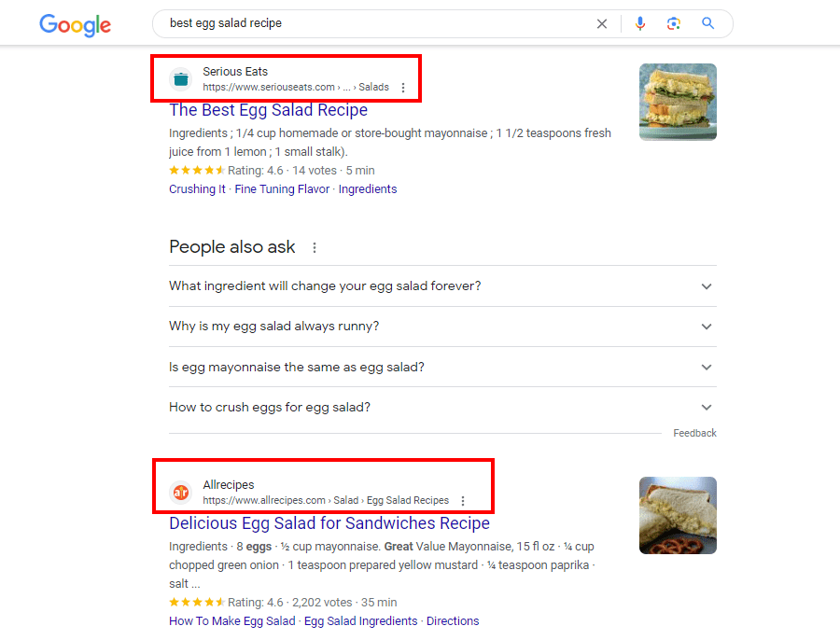The height and width of the screenshot is (640, 840).
Task: Jump to "Fine Tuning Flavor" sitelink
Action: point(282,189)
